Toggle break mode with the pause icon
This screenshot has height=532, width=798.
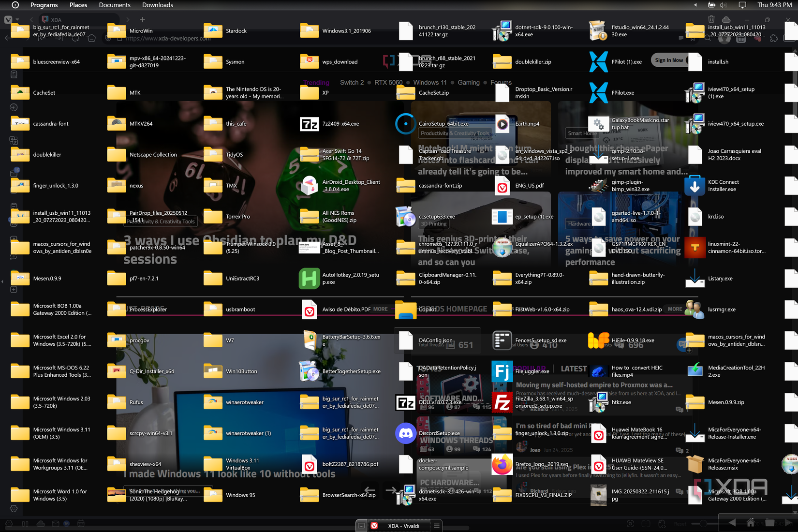(x=25, y=524)
